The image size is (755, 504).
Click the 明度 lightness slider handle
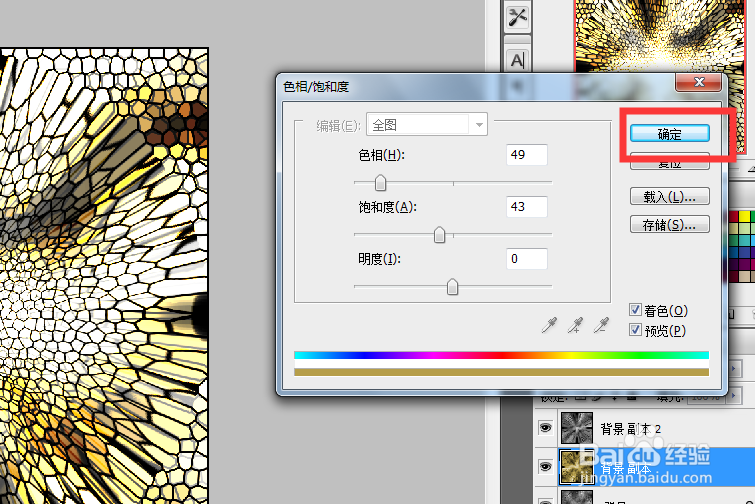(452, 287)
